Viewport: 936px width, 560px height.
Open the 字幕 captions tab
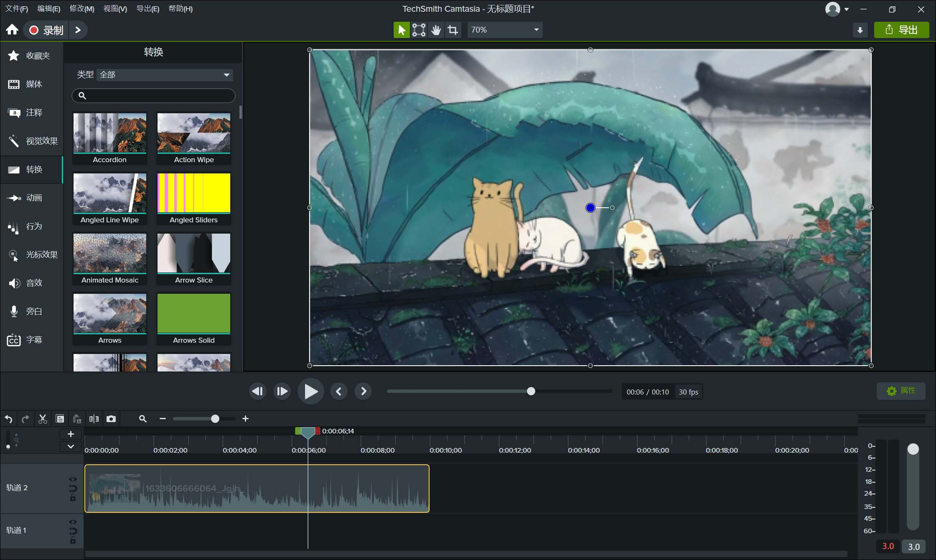pyautogui.click(x=31, y=340)
